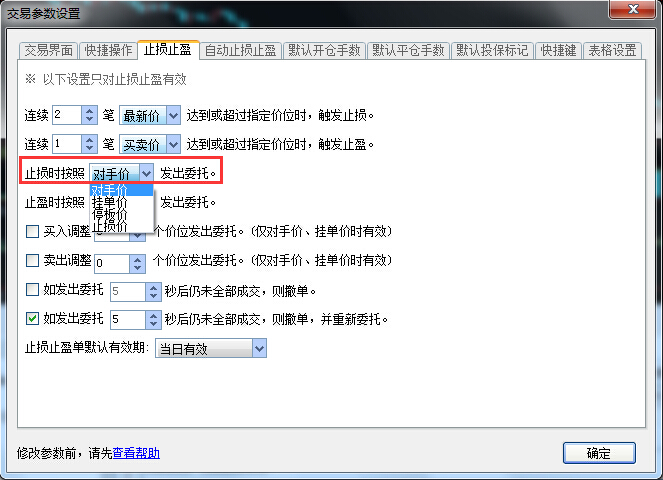Screen dimensions: 663x480
Task: Check the cancel-only 如发出委托 checkbox
Action: (33, 289)
